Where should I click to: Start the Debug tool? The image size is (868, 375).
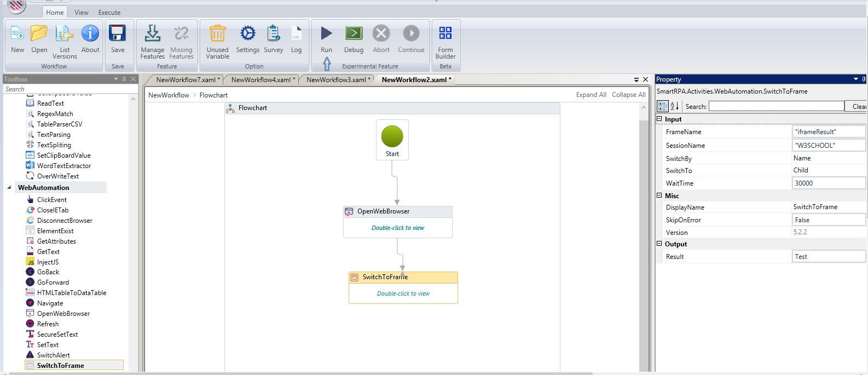[354, 34]
